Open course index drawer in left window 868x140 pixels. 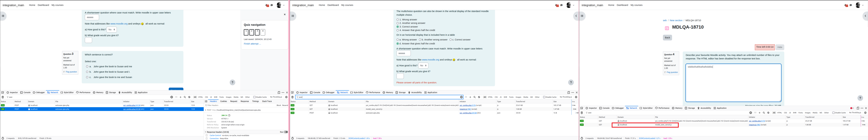pos(3,16)
